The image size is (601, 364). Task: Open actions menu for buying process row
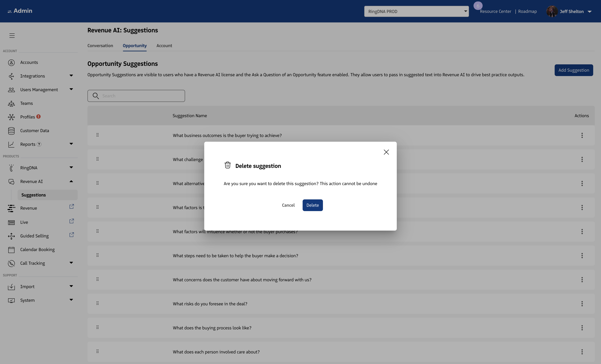point(582,328)
